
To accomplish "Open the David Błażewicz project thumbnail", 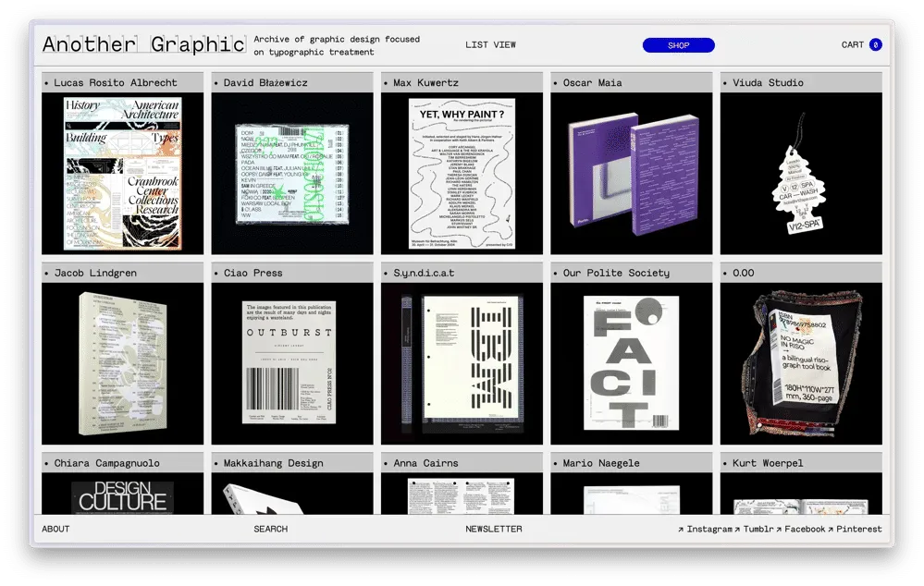I will pos(290,173).
